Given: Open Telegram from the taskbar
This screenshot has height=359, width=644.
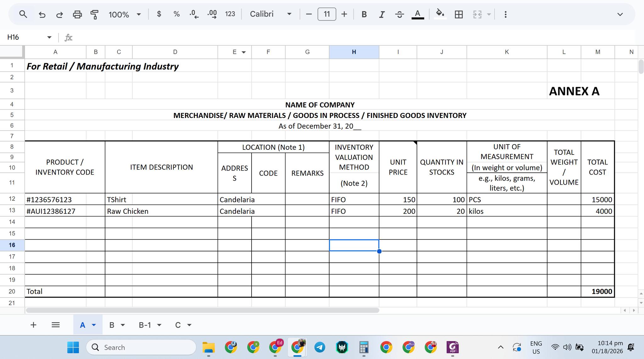Looking at the screenshot, I should point(320,347).
